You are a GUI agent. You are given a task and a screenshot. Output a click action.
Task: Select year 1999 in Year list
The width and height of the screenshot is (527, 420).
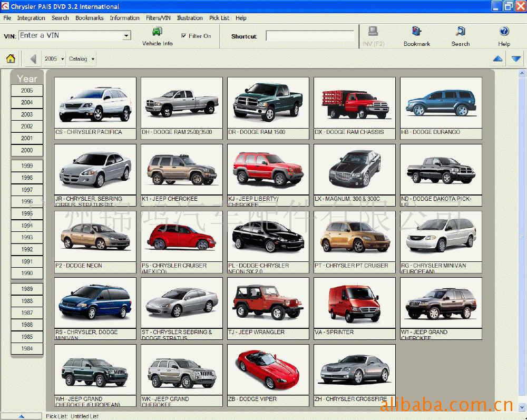coord(27,166)
